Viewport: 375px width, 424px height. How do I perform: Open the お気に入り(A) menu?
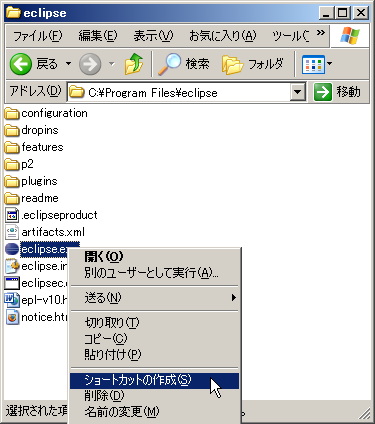tap(223, 36)
